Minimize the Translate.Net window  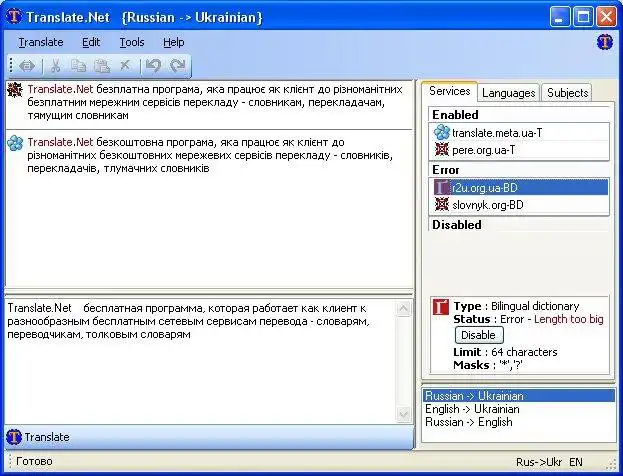click(x=560, y=17)
